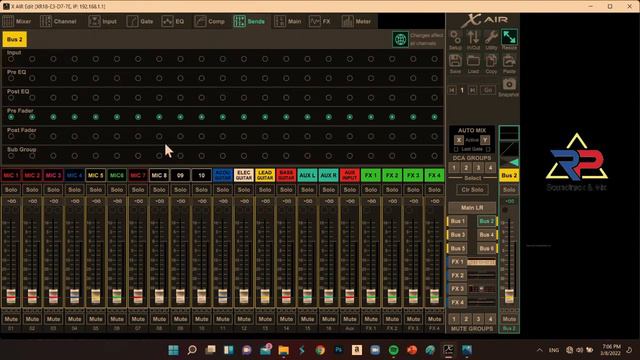This screenshot has width=640, height=360.
Task: Select Bus 1 sends button
Action: click(457, 221)
